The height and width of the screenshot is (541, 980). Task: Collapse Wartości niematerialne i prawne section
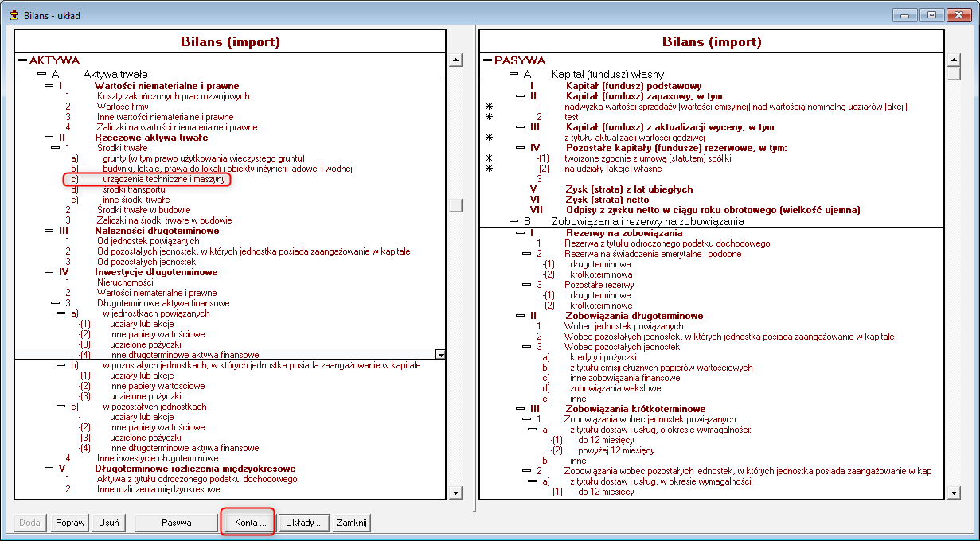click(x=49, y=86)
